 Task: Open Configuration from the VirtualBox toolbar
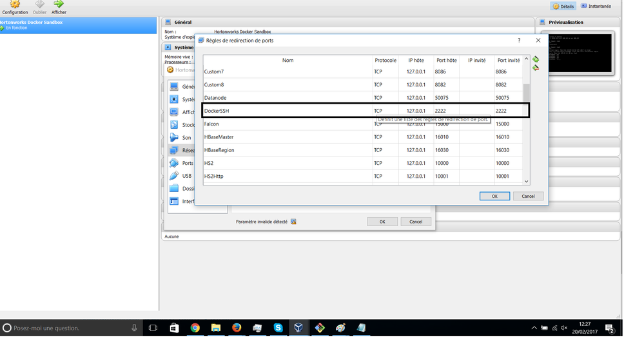pos(15,5)
